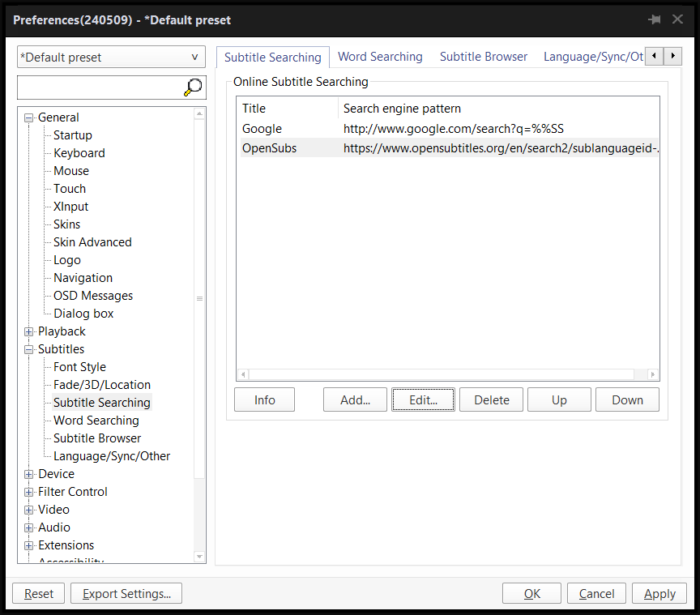Viewport: 700px width, 615px height.
Task: Click the Reset button
Action: tap(38, 594)
